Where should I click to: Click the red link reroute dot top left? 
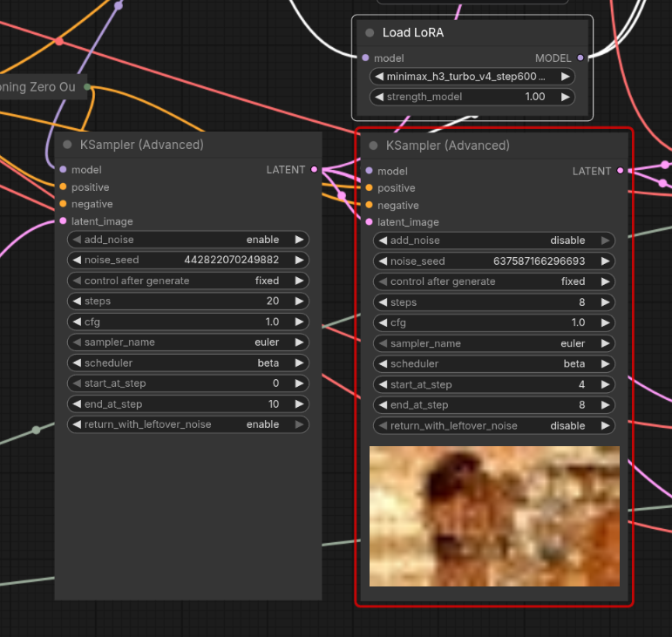[x=59, y=42]
